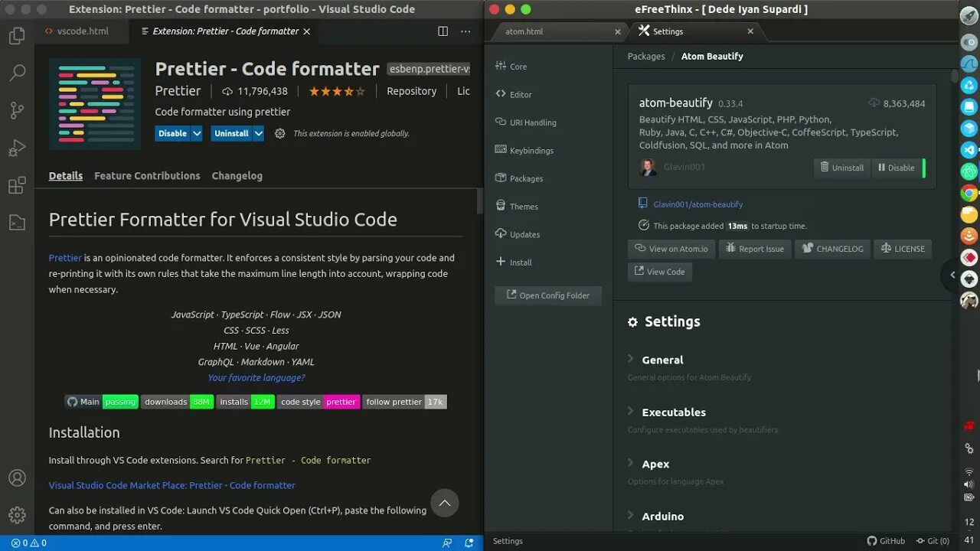Click the errors and warnings status in VS Code

28,543
